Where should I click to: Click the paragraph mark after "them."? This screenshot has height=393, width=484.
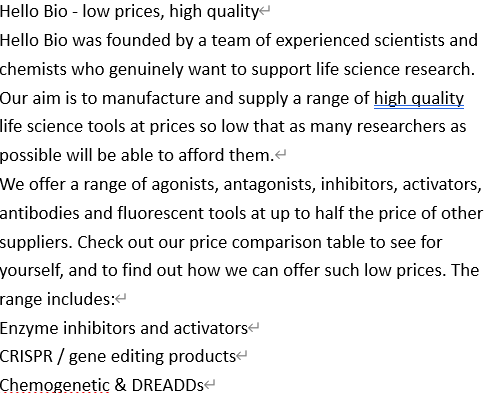pos(281,155)
